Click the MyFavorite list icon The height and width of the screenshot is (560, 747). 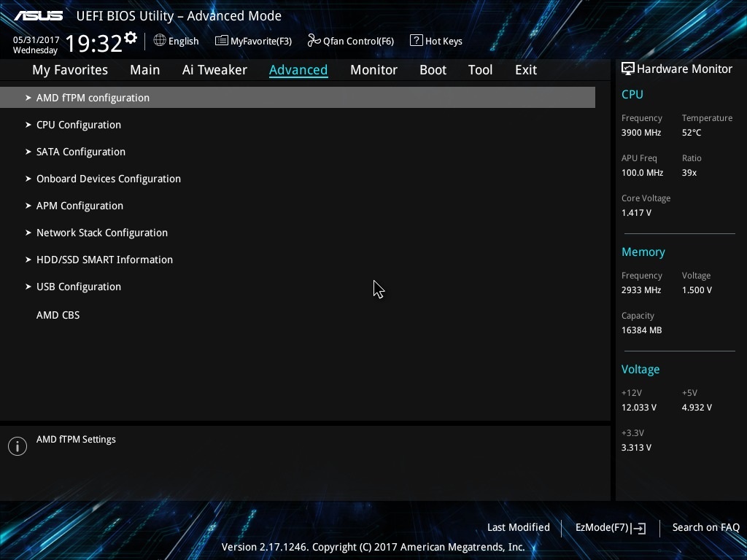(x=221, y=41)
